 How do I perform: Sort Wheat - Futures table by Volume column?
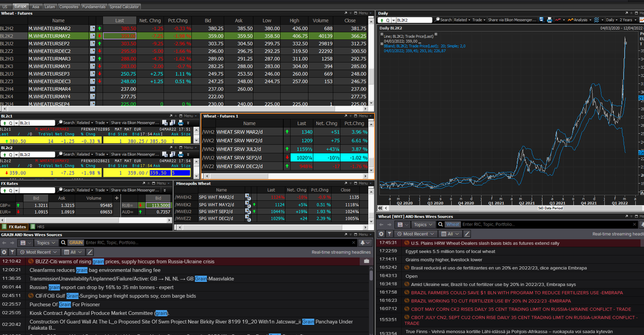pos(320,21)
